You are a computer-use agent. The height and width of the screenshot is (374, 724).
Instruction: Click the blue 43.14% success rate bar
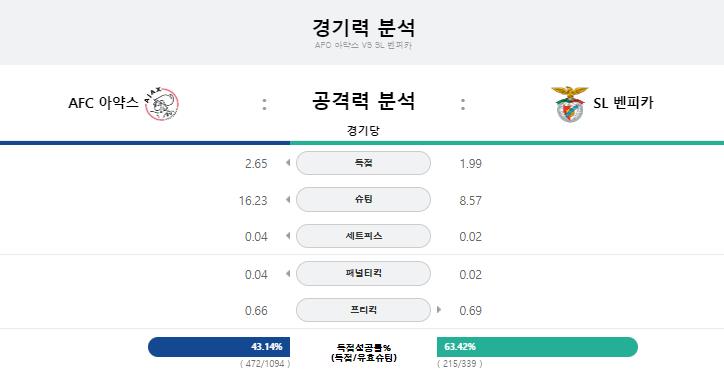(219, 347)
